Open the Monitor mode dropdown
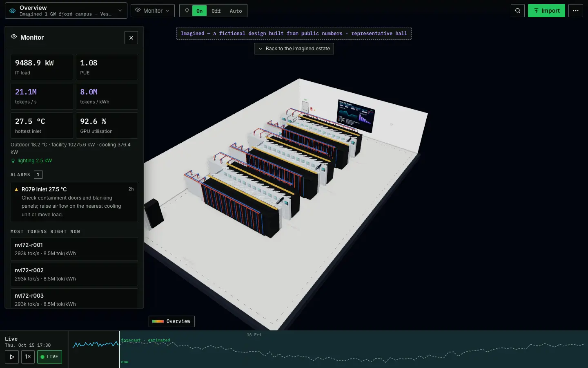 click(153, 11)
